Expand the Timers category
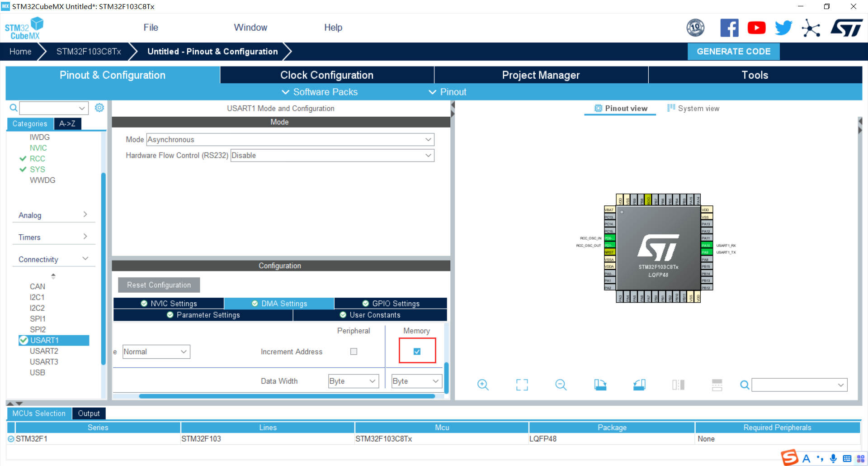Image resolution: width=868 pixels, height=466 pixels. [x=53, y=238]
